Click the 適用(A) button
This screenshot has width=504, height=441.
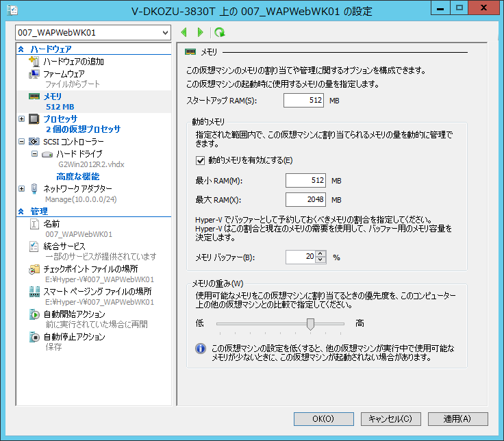click(x=457, y=419)
